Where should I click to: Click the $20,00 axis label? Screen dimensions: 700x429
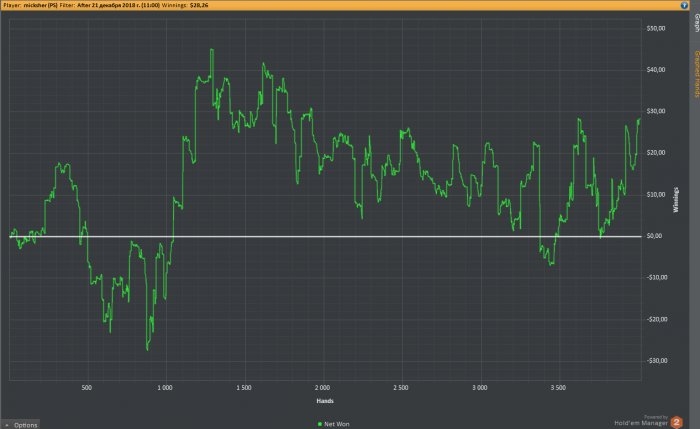coord(655,153)
